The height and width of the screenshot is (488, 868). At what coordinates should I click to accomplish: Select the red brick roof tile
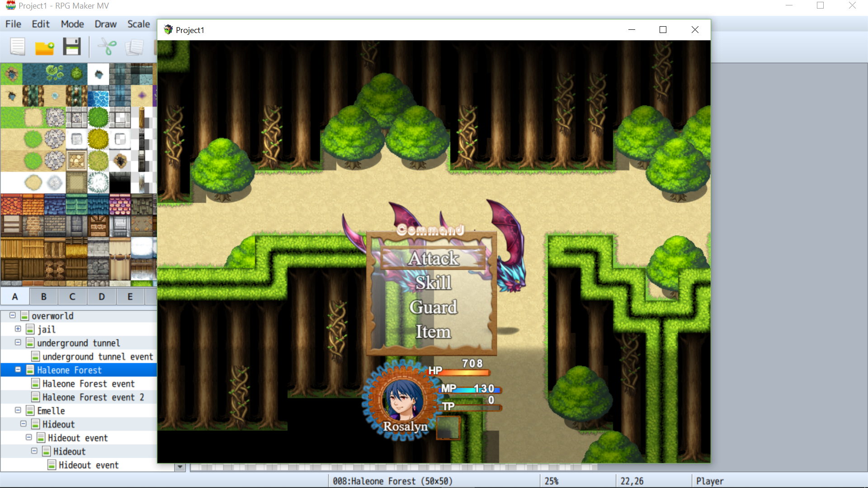(x=11, y=205)
